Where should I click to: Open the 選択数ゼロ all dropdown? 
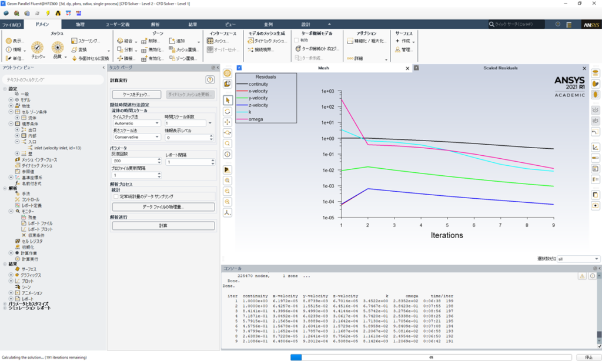(x=578, y=259)
